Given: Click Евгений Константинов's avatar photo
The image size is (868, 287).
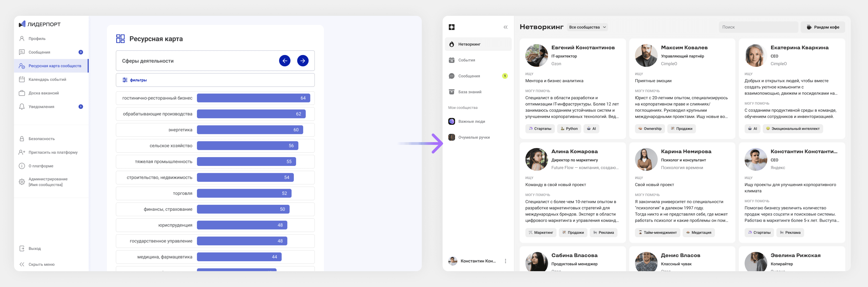Looking at the screenshot, I should 536,56.
